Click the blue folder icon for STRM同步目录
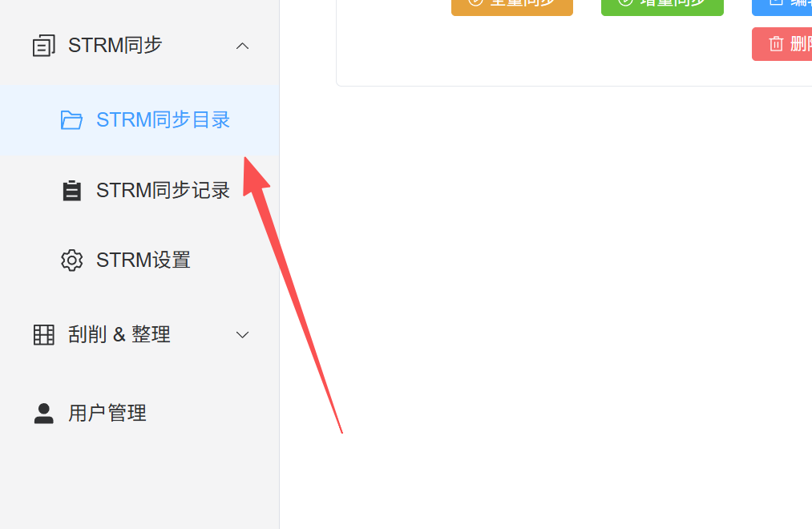The image size is (812, 529). [71, 120]
